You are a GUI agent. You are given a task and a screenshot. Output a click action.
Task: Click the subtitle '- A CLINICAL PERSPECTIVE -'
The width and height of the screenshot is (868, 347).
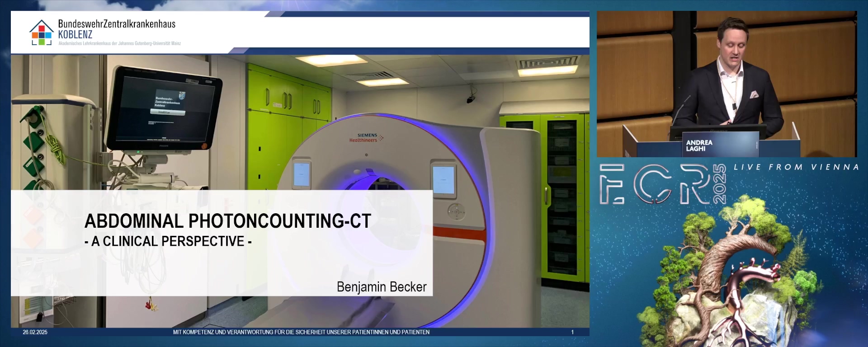168,241
